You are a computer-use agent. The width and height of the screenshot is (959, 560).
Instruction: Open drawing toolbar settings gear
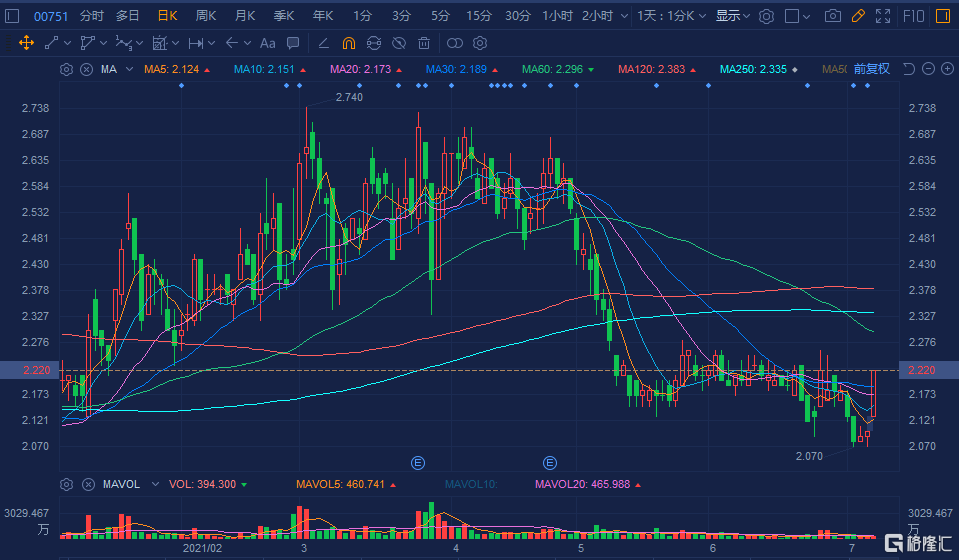click(x=480, y=43)
